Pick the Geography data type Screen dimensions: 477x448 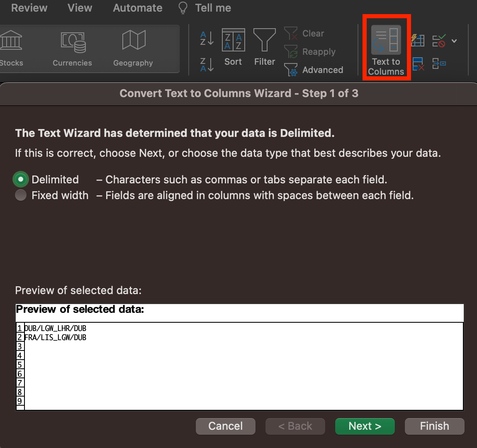(133, 48)
